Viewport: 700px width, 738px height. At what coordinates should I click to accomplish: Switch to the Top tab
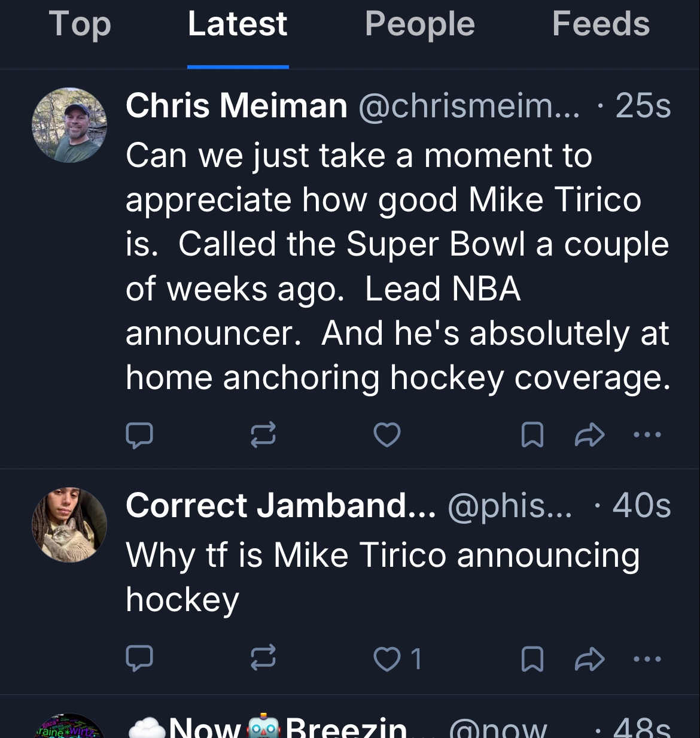click(x=80, y=25)
